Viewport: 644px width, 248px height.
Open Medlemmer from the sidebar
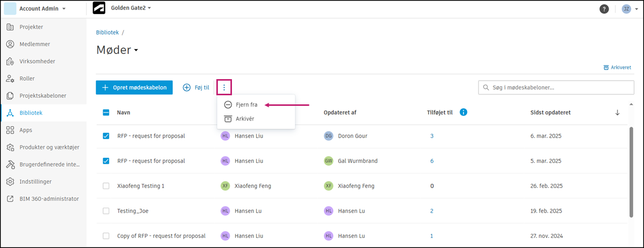34,44
